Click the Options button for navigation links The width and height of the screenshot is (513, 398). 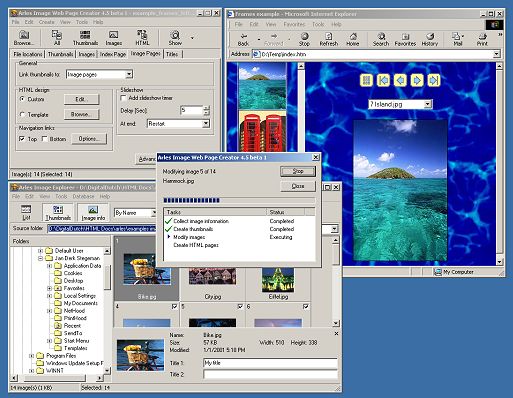pos(89,139)
